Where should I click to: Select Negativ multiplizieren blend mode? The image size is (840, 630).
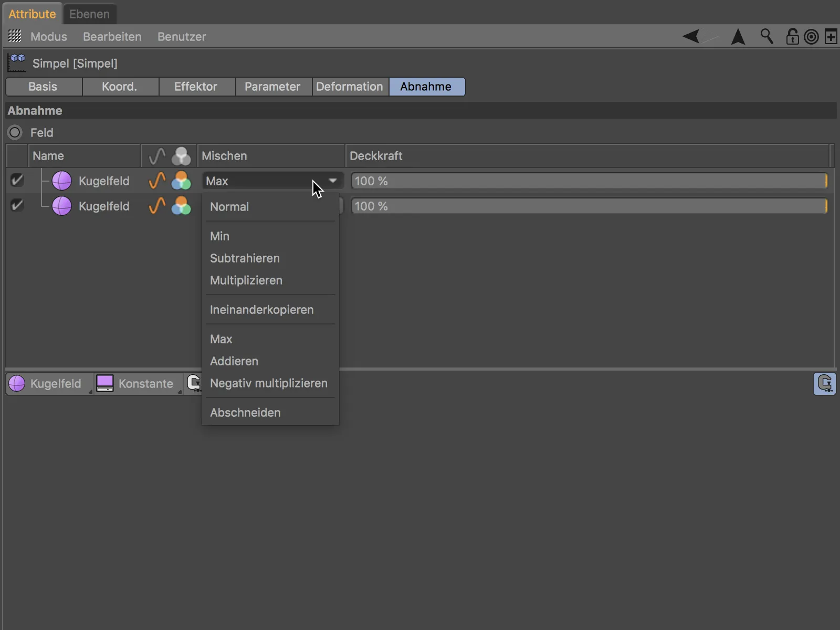270,383
